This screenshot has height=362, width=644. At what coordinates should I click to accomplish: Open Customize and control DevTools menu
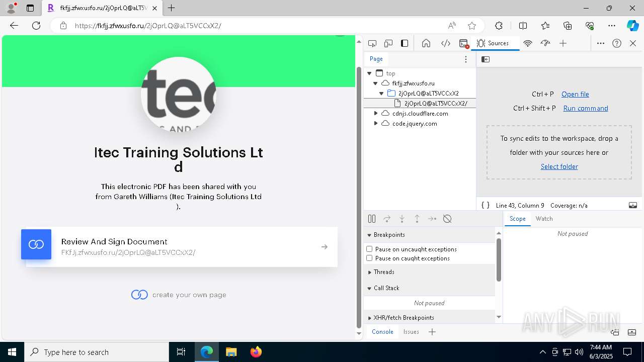coord(601,43)
